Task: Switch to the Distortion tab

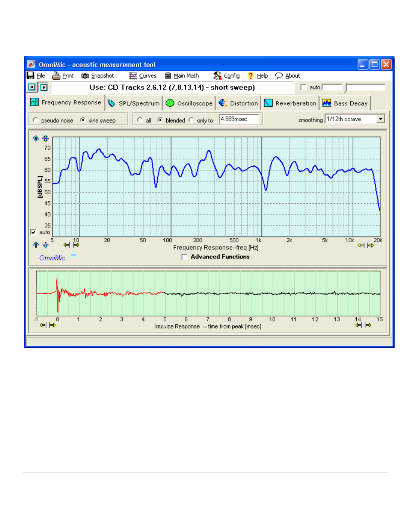Action: point(238,103)
